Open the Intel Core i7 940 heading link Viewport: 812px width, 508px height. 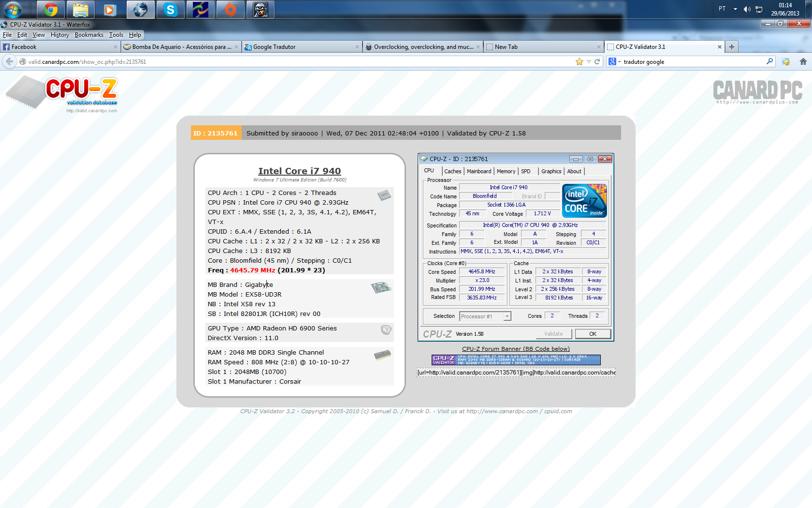click(300, 171)
